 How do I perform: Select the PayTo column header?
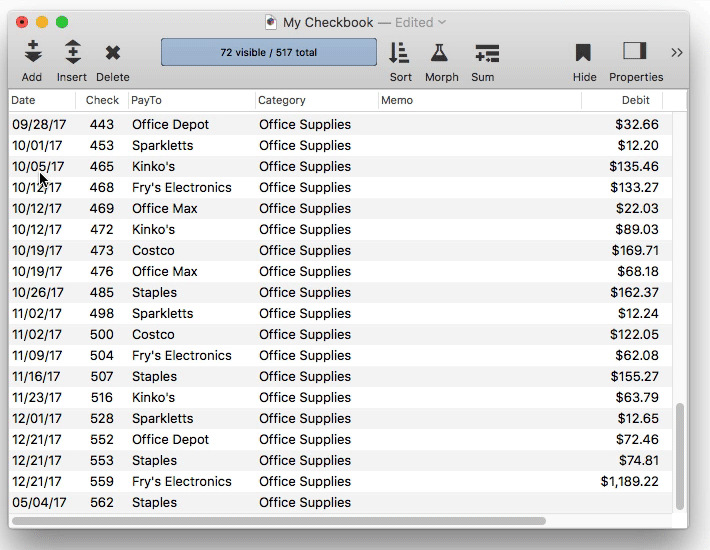click(x=190, y=100)
